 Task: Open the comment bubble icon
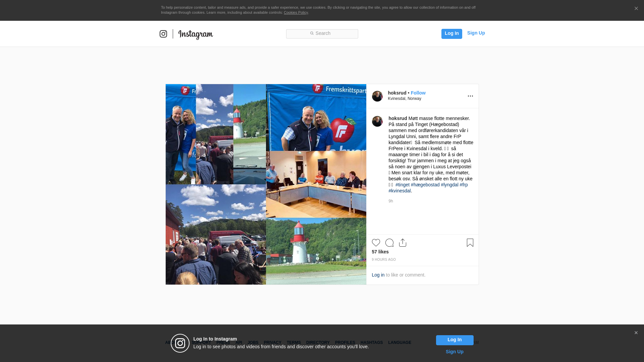[x=389, y=243]
